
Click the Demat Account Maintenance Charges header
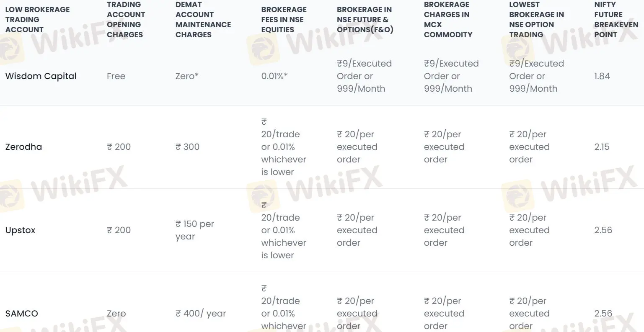203,20
